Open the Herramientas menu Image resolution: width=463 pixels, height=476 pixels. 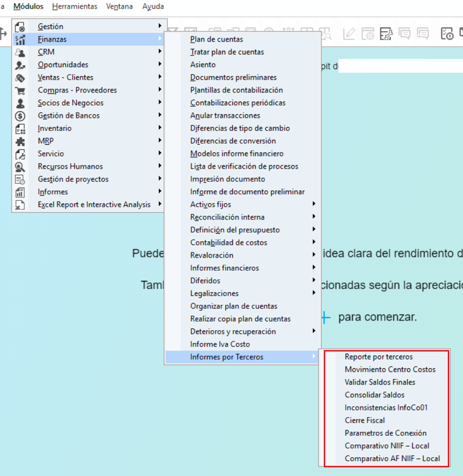pos(74,7)
